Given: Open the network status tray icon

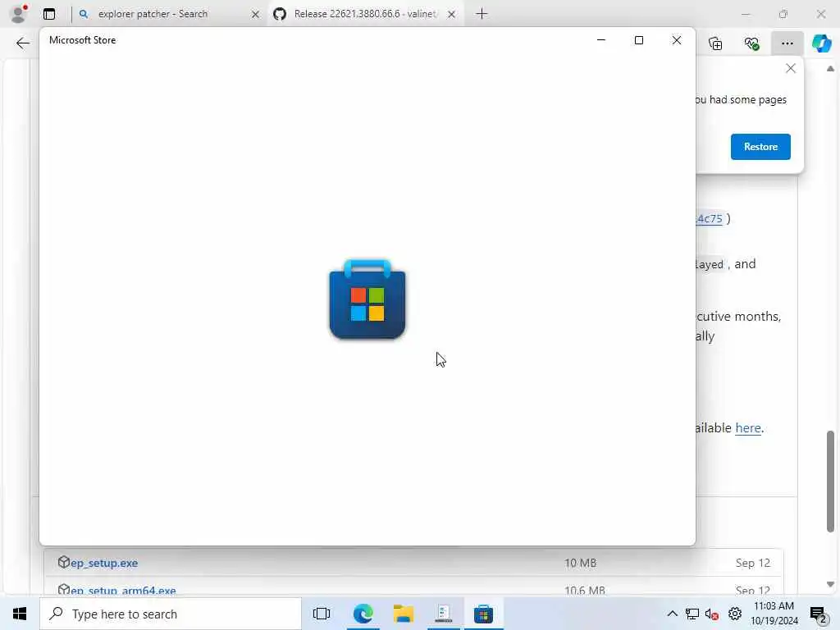Looking at the screenshot, I should tap(692, 614).
